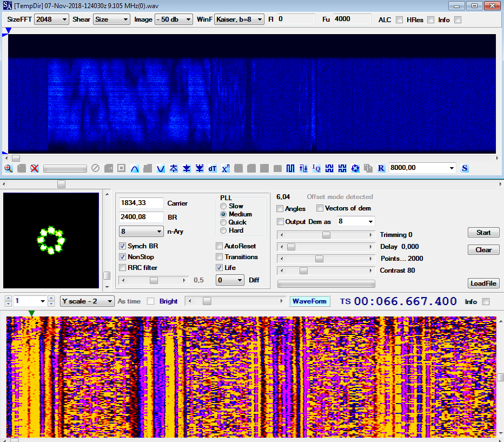Click the blue S icon
This screenshot has height=442, width=504.
tap(465, 168)
